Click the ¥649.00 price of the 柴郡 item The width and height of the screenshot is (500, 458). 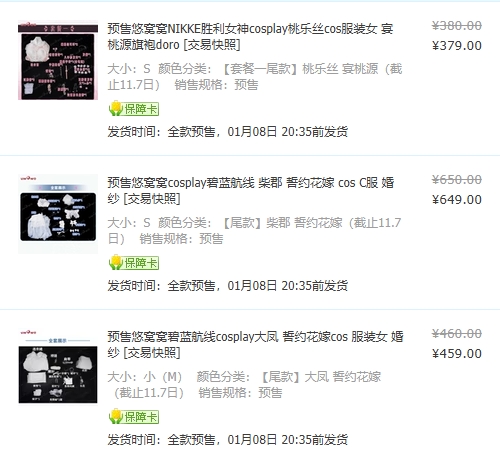click(457, 200)
